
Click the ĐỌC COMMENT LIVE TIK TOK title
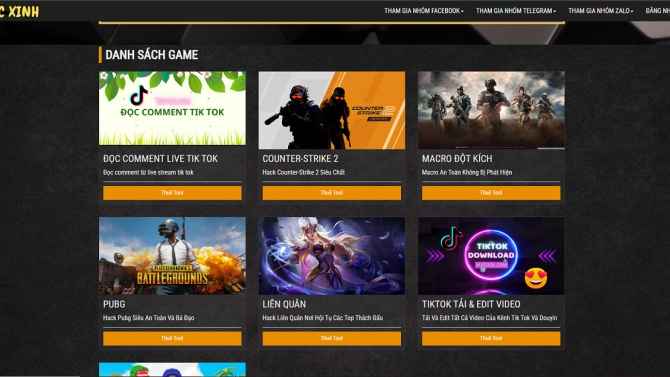pos(160,159)
